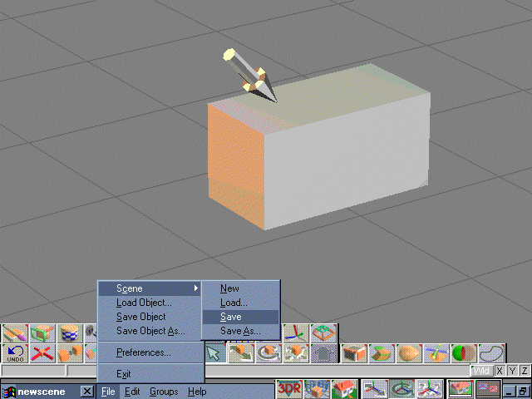Toggle the X axis button
Image resolution: width=532 pixels, height=399 pixels.
[500, 371]
